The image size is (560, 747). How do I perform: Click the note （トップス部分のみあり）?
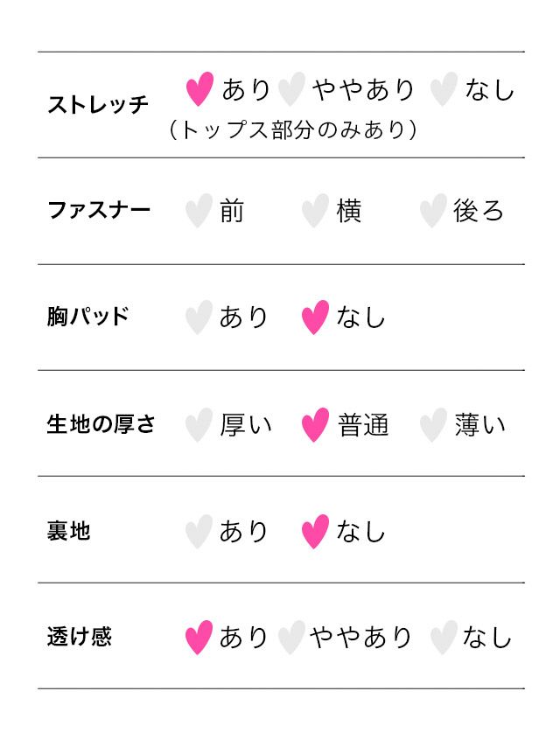click(x=293, y=130)
